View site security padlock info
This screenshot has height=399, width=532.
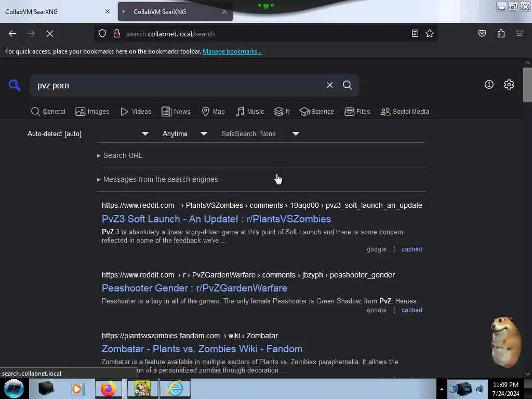point(117,34)
